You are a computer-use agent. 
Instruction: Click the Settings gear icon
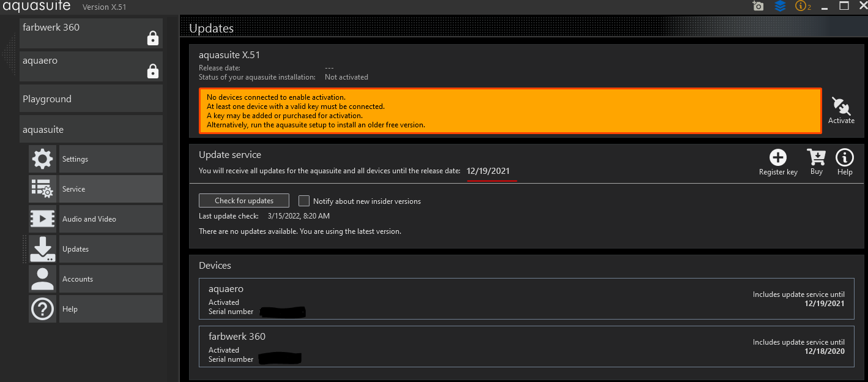(42, 159)
